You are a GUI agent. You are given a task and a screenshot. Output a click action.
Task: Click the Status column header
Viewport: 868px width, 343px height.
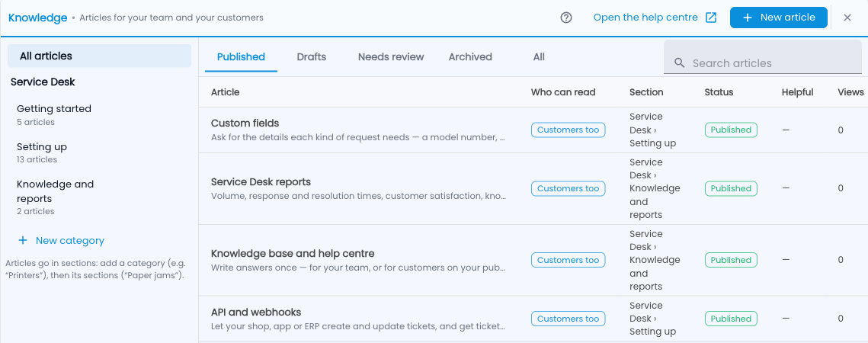pos(719,92)
